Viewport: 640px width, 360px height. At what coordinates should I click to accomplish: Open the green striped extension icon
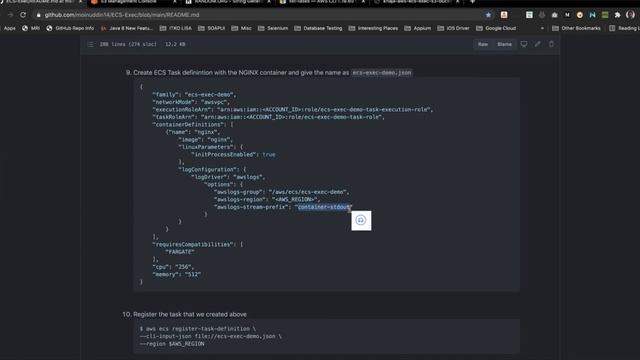click(605, 15)
